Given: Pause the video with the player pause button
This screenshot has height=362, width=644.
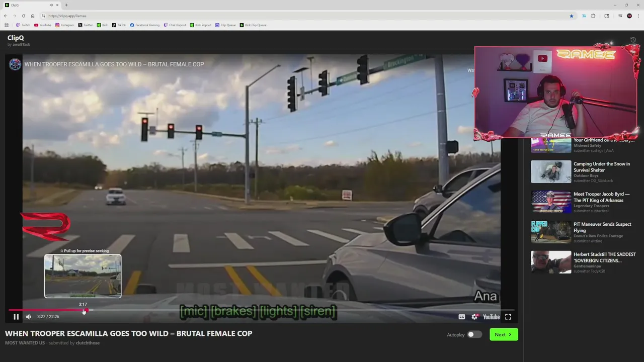Looking at the screenshot, I should [16, 317].
